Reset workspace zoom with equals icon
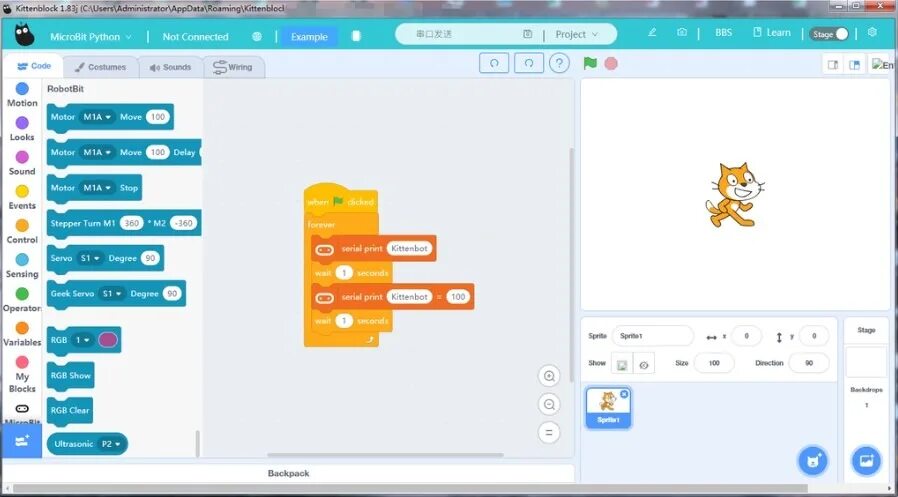The width and height of the screenshot is (898, 497). pos(549,433)
